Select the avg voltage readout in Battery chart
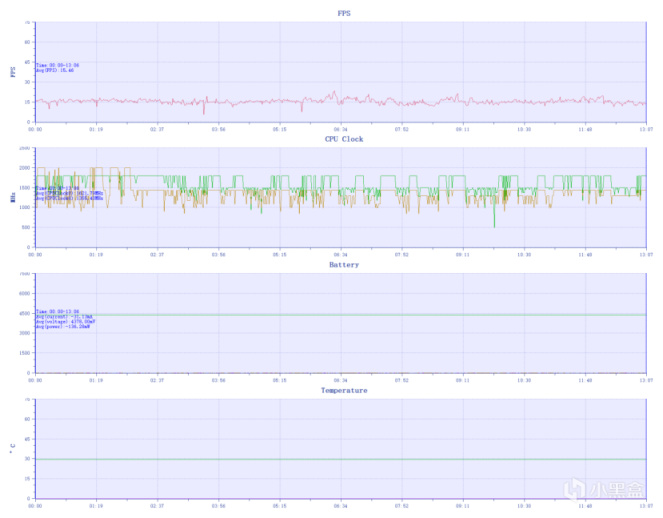 [66, 322]
